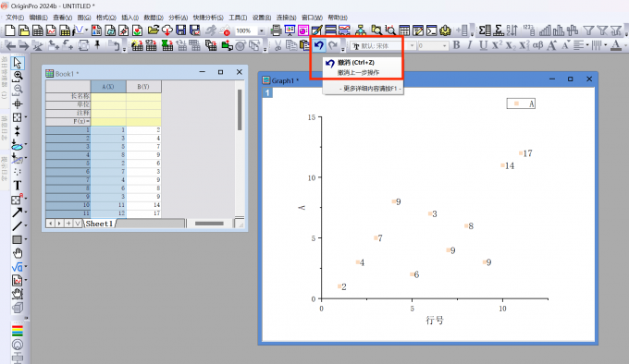Viewport: 629px width, 364px height.
Task: Click the Paste clipboard icon
Action: click(x=305, y=45)
